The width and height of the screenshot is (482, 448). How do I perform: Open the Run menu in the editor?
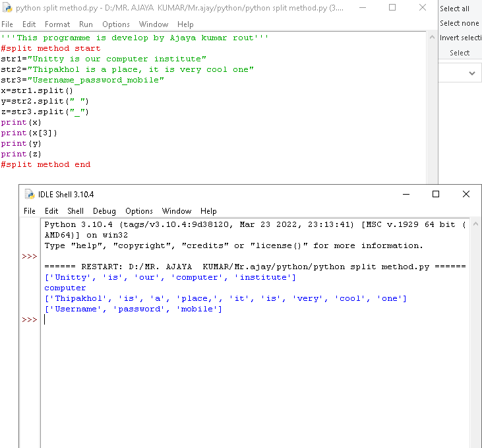point(86,24)
